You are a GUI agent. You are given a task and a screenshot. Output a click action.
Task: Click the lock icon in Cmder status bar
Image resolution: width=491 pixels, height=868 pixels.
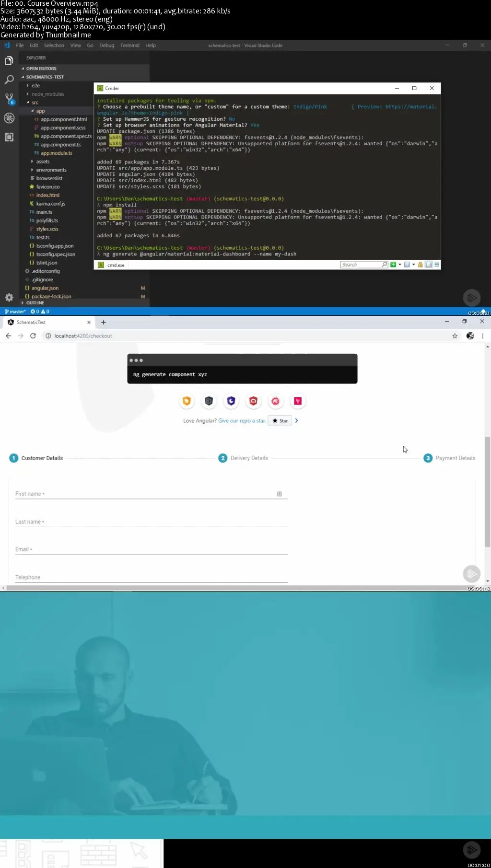[420, 265]
